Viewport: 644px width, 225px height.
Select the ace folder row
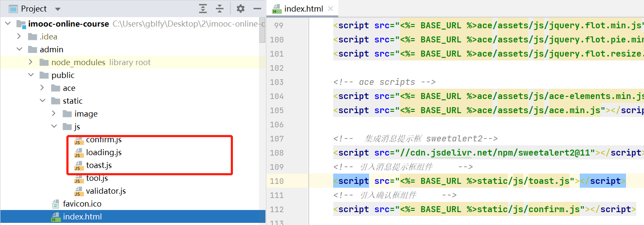coord(69,88)
